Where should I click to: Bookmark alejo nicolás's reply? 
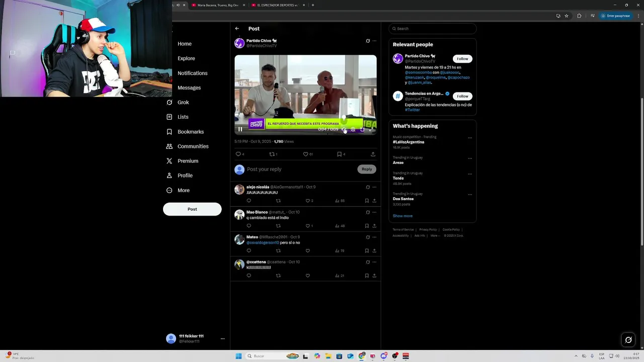pyautogui.click(x=367, y=201)
